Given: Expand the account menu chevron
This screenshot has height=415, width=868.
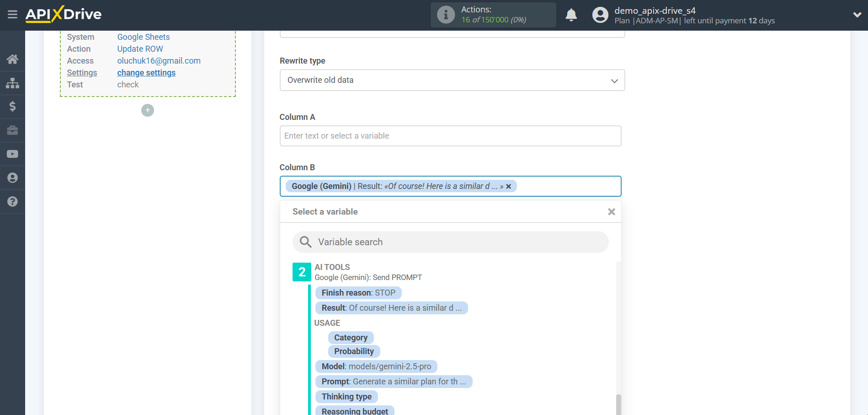Looking at the screenshot, I should [857, 15].
